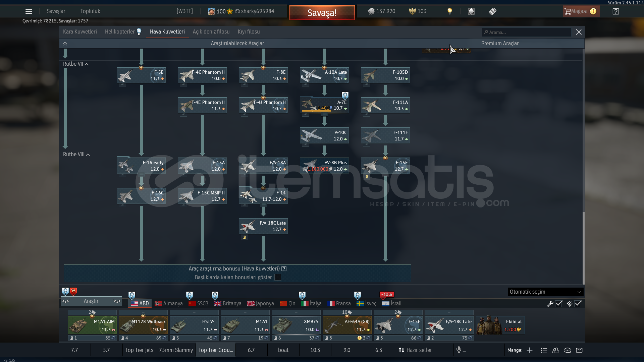Expand the F-16 early vehicle group
The width and height of the screenshot is (644, 362).
tap(142, 175)
